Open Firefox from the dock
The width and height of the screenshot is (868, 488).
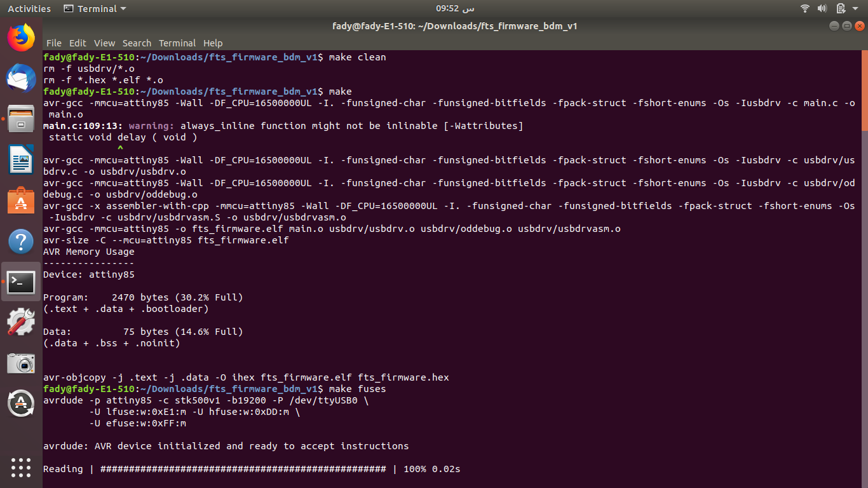tap(21, 38)
